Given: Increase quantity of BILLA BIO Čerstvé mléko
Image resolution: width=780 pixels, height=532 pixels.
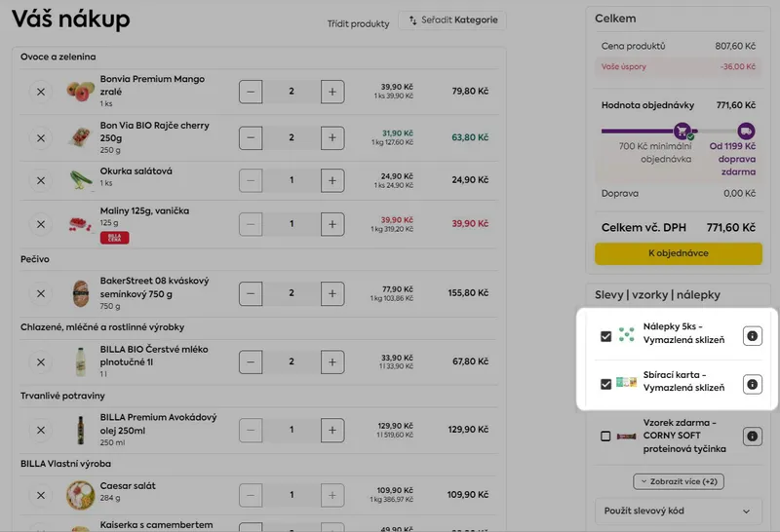Looking at the screenshot, I should 332,361.
